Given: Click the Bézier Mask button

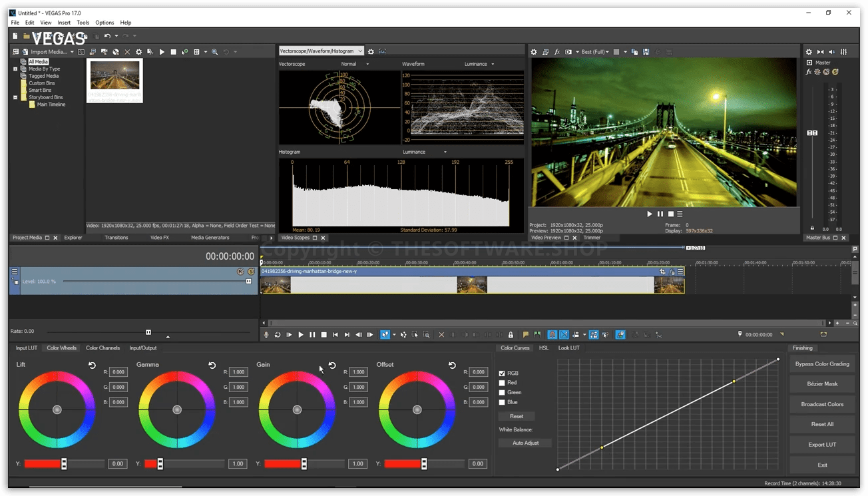Looking at the screenshot, I should point(822,384).
